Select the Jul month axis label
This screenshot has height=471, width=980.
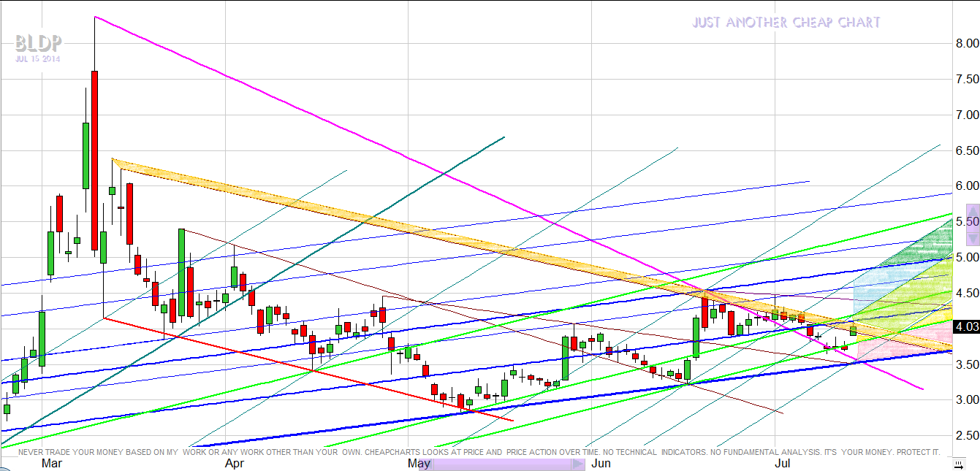[x=781, y=463]
